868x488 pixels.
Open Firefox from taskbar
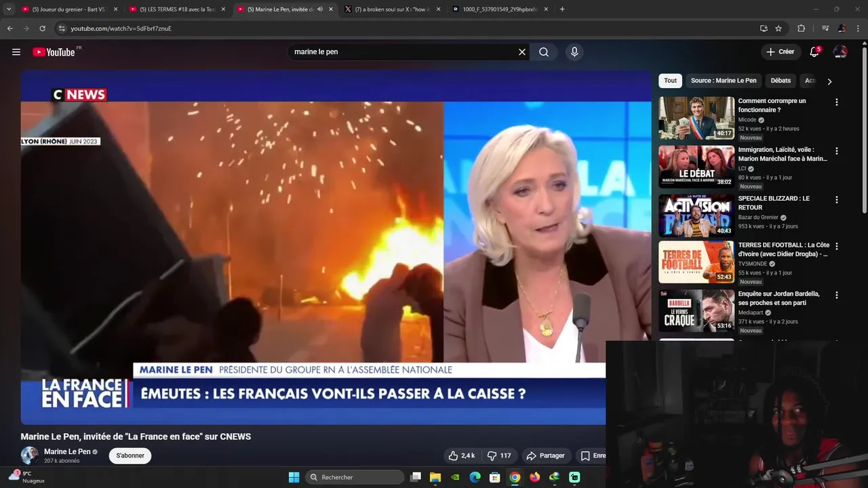534,477
